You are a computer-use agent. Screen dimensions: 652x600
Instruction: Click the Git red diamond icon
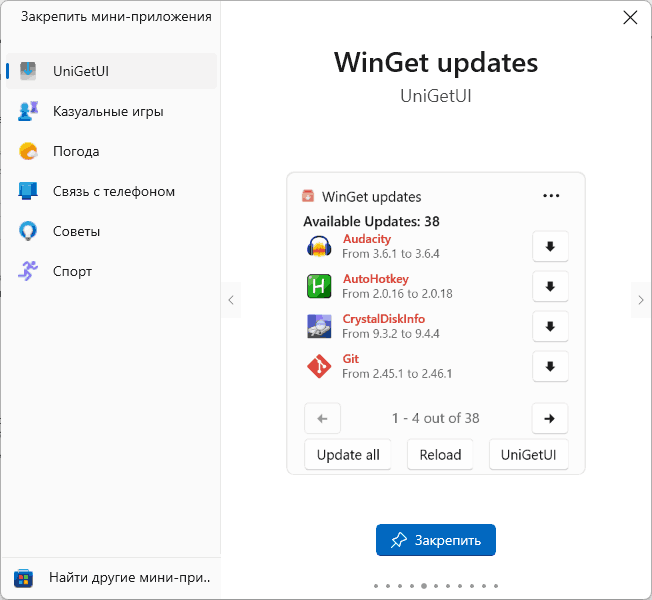(319, 366)
